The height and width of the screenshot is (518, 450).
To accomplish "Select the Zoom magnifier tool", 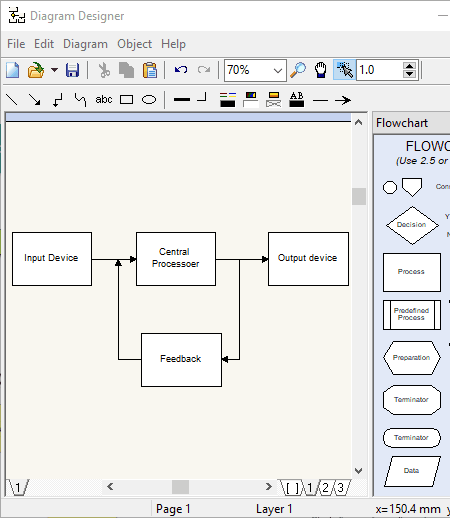I will point(298,70).
